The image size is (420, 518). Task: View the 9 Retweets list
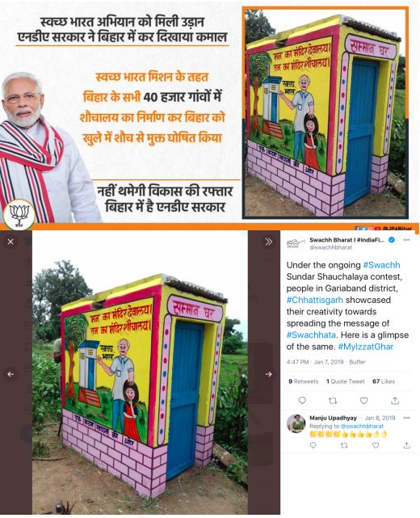click(304, 381)
